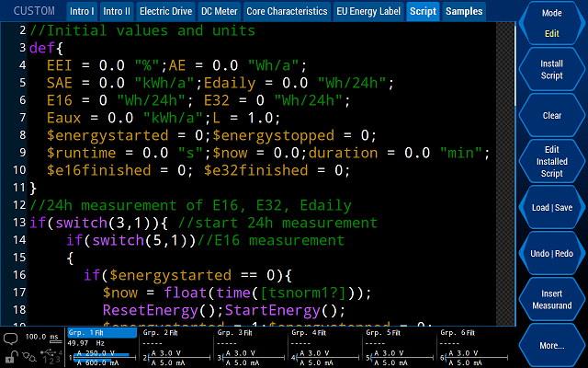Click variable 'Eaux' on line 7
The width and height of the screenshot is (588, 368).
click(x=63, y=118)
